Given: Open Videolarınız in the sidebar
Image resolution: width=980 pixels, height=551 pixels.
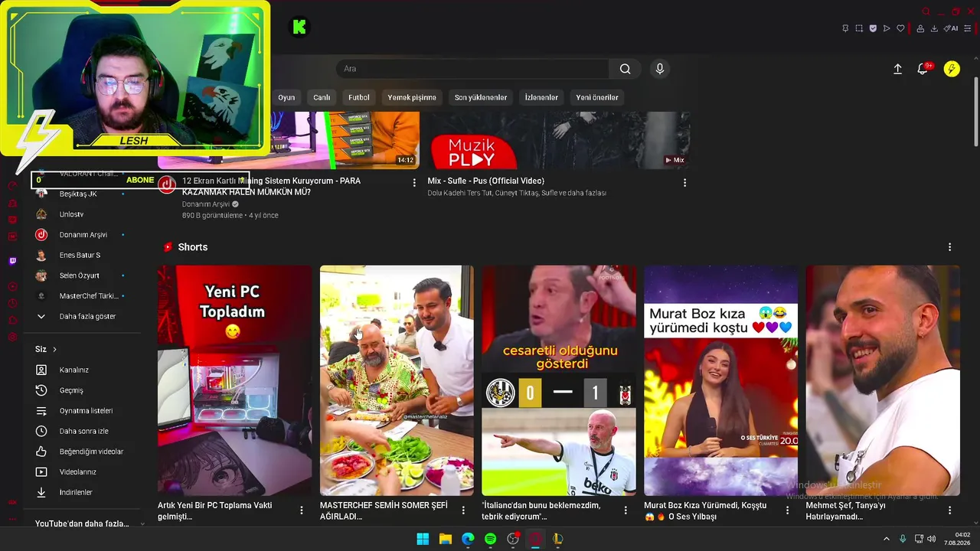Looking at the screenshot, I should (82, 472).
